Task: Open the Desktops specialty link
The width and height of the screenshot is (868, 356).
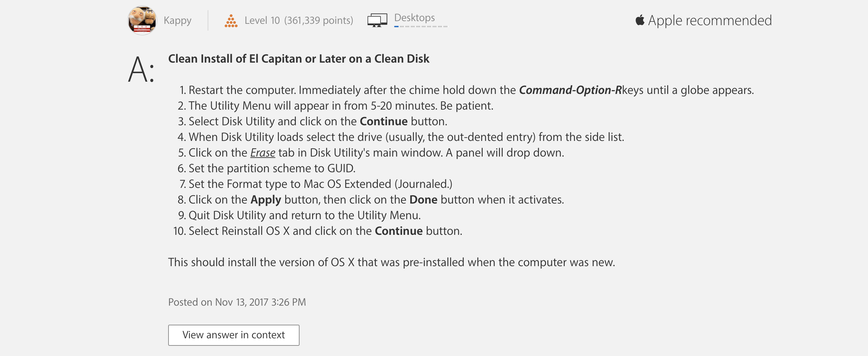Action: pos(414,17)
